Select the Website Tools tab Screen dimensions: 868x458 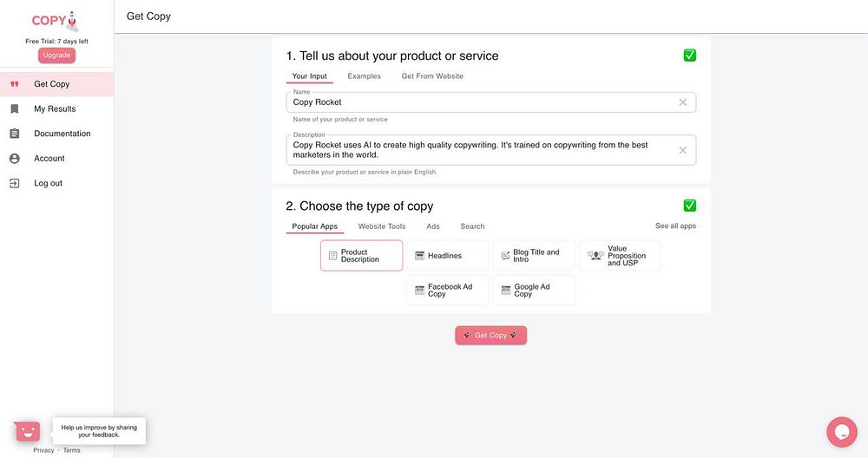382,226
